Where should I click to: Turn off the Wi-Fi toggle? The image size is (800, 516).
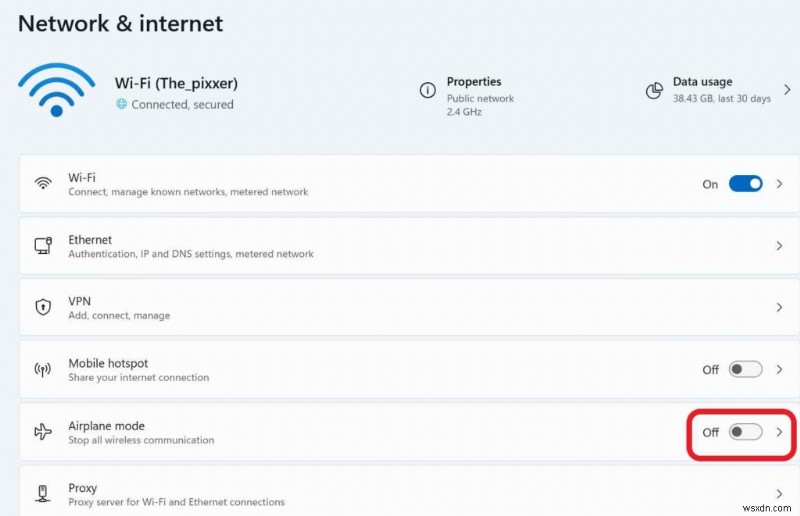[745, 184]
